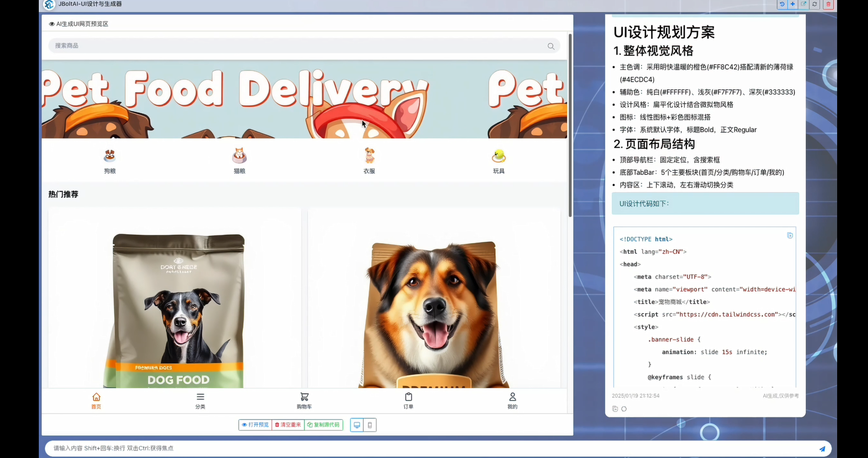The height and width of the screenshot is (458, 868).
Task: Click the AI生成,仅供参考 disclaimer text
Action: [781, 396]
